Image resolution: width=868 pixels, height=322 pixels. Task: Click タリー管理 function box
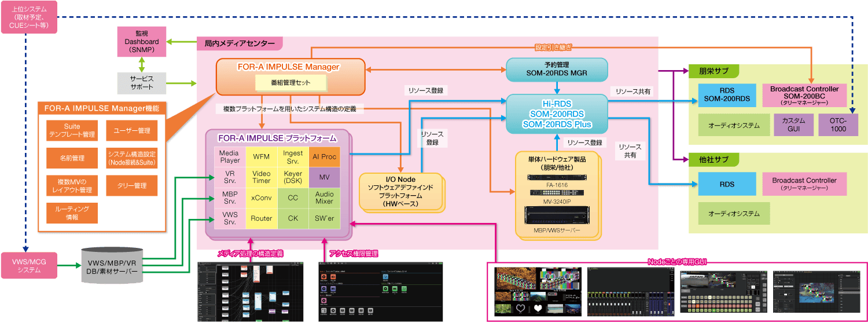tap(132, 186)
